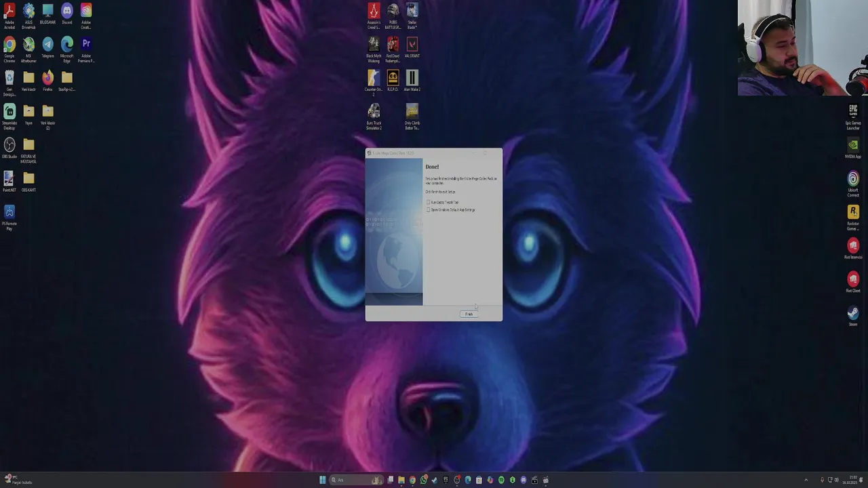Image resolution: width=868 pixels, height=488 pixels.
Task: Launch the Euro Truck Simulator 2 shortcut
Action: click(374, 117)
